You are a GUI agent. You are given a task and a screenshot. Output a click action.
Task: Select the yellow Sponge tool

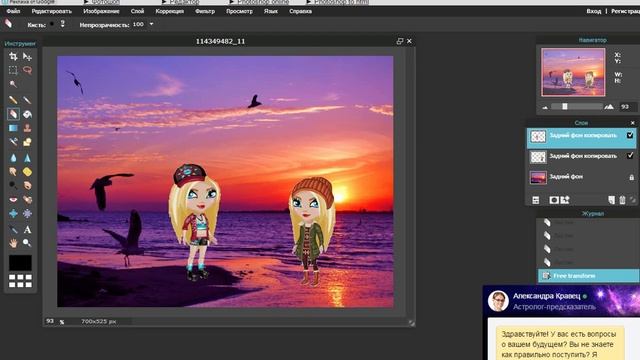click(27, 172)
